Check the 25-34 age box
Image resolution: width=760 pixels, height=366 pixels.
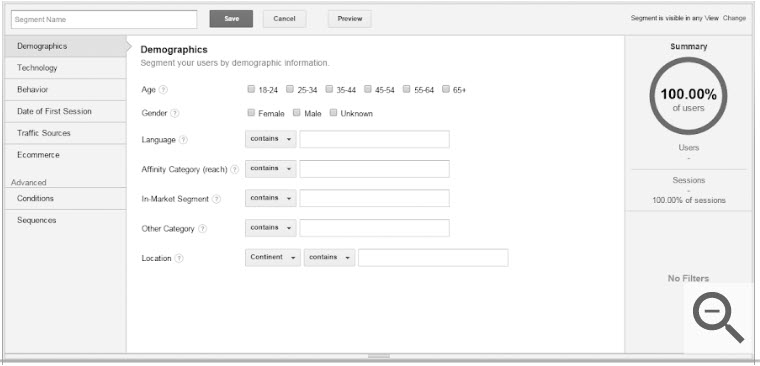pos(290,89)
